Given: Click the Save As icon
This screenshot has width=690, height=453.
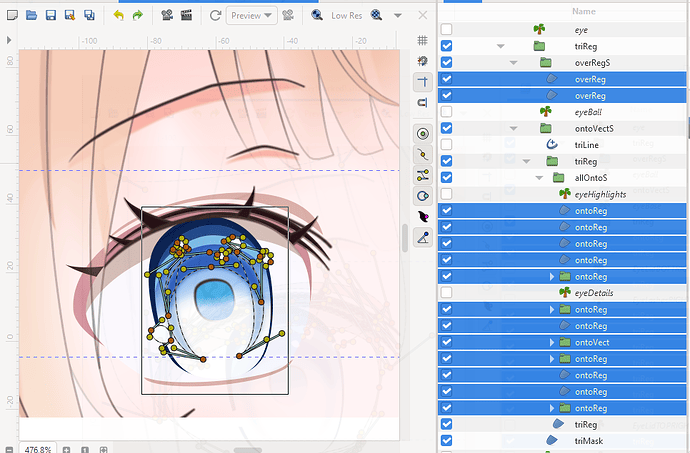Looking at the screenshot, I should tap(70, 15).
